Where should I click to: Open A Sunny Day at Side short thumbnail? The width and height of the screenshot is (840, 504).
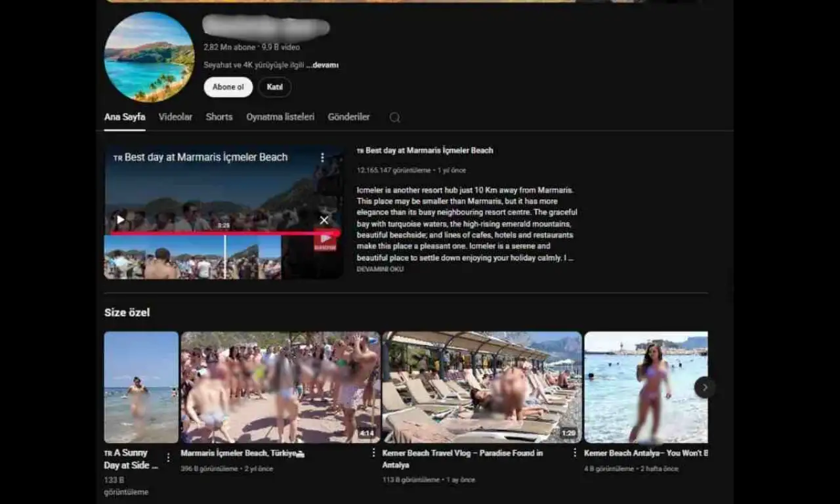141,387
